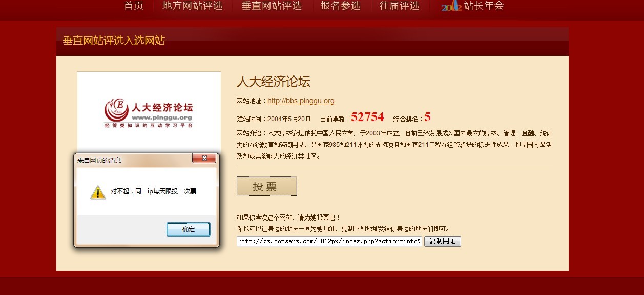This screenshot has height=295, width=644.
Task: Open the 垂直网站评选 nav tab
Action: [272, 6]
